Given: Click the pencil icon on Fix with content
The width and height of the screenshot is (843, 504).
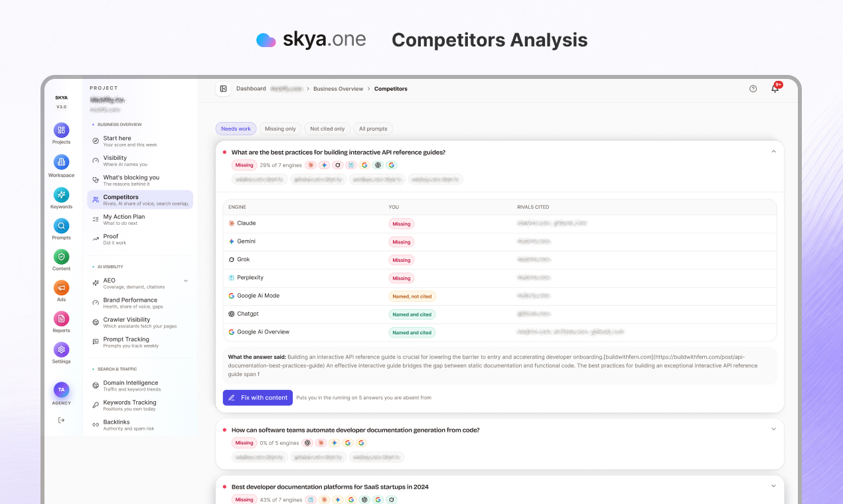Looking at the screenshot, I should tap(232, 398).
